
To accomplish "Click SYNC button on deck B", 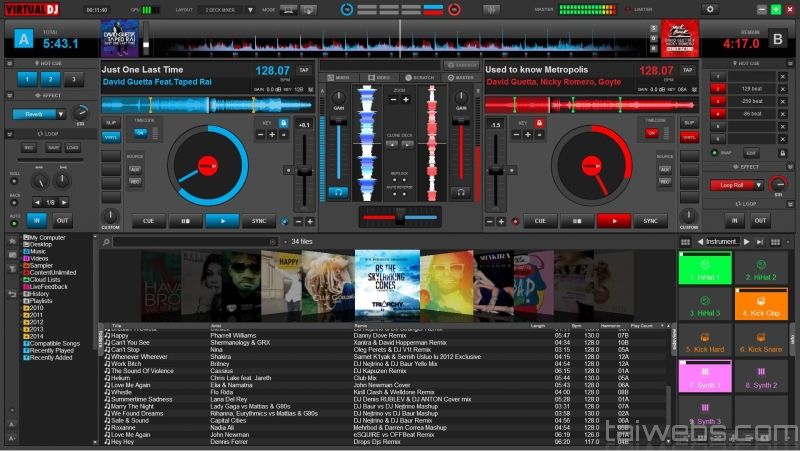I will click(x=649, y=221).
